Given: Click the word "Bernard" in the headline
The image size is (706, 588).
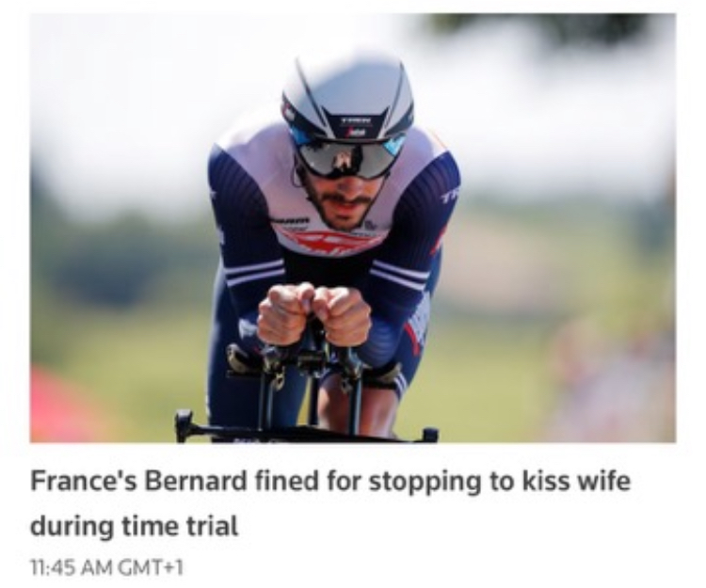Looking at the screenshot, I should tap(196, 482).
